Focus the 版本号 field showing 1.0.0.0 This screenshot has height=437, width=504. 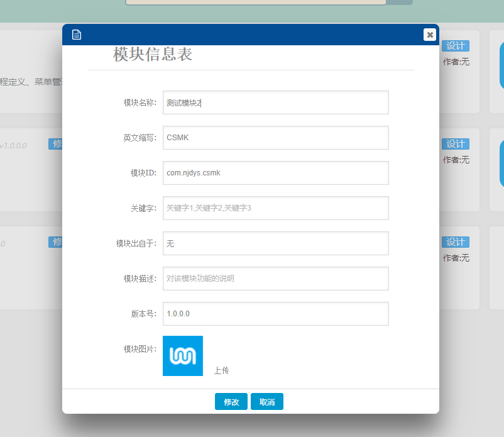(x=275, y=314)
